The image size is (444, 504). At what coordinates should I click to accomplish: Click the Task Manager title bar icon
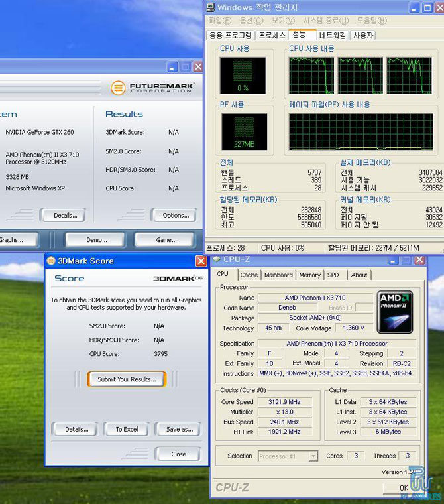tap(211, 7)
